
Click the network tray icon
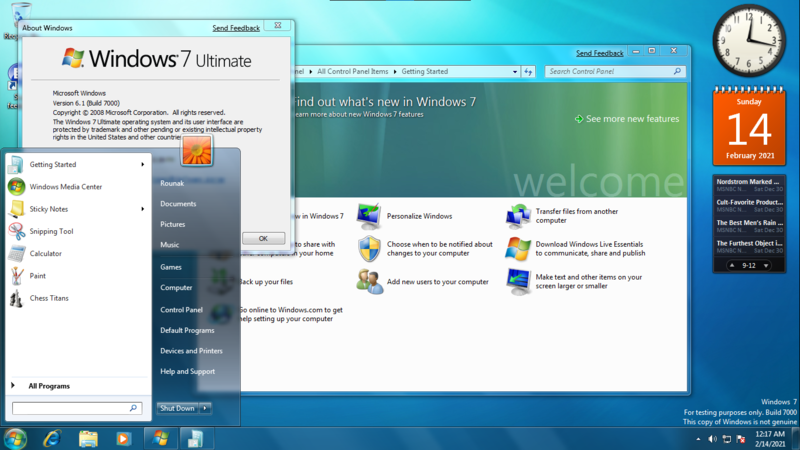pos(727,439)
